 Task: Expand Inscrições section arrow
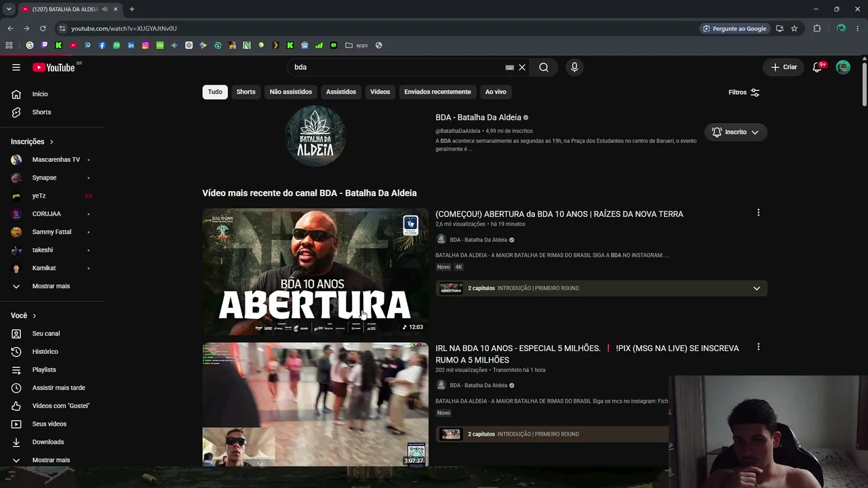(52, 142)
